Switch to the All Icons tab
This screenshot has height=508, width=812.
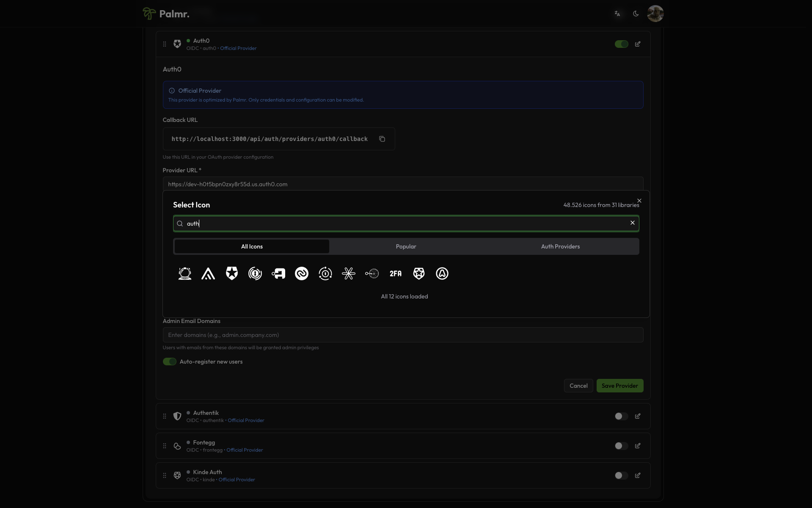[252, 246]
